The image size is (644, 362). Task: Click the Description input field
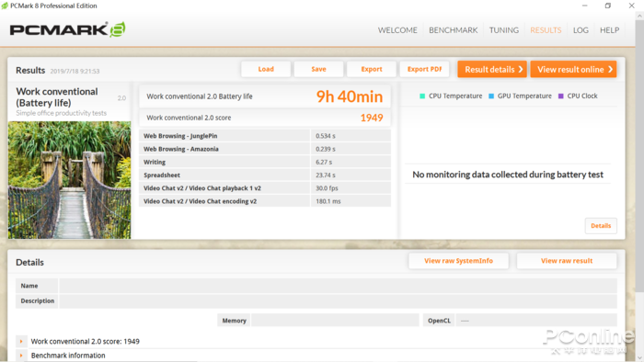click(x=338, y=301)
